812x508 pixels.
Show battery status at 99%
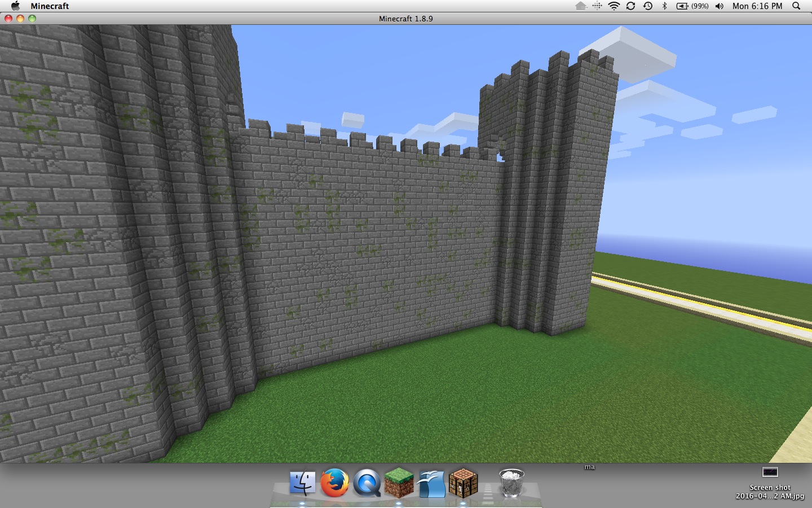pyautogui.click(x=692, y=6)
